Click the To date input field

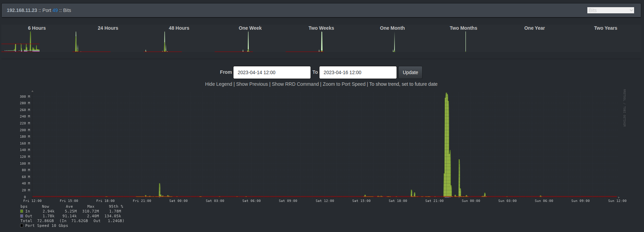click(358, 72)
